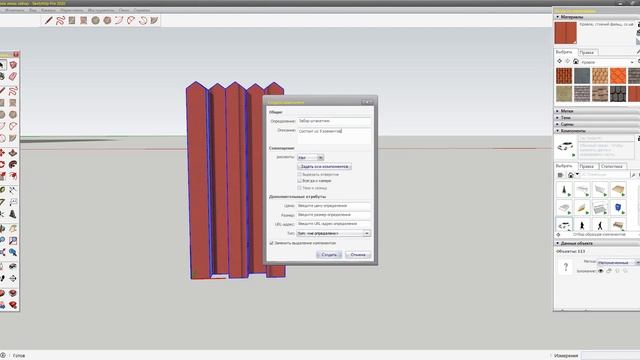Click the current red material preview

tap(565, 33)
